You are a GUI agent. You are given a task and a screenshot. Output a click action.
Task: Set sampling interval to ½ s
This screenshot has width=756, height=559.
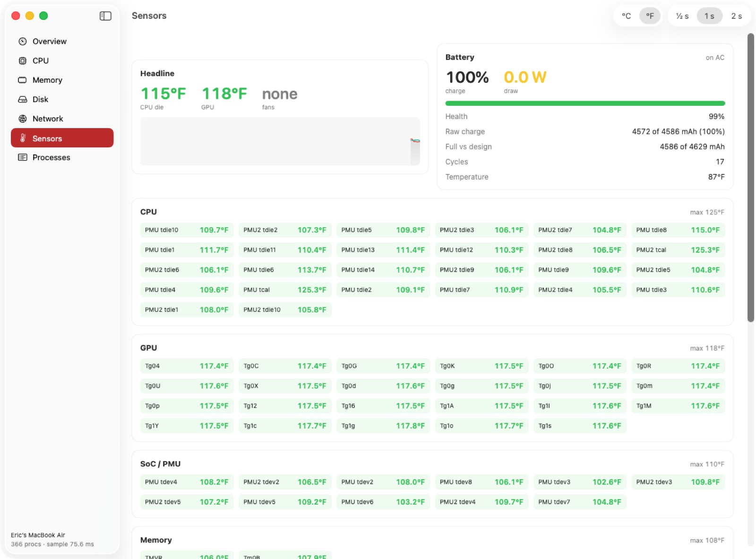pos(682,16)
